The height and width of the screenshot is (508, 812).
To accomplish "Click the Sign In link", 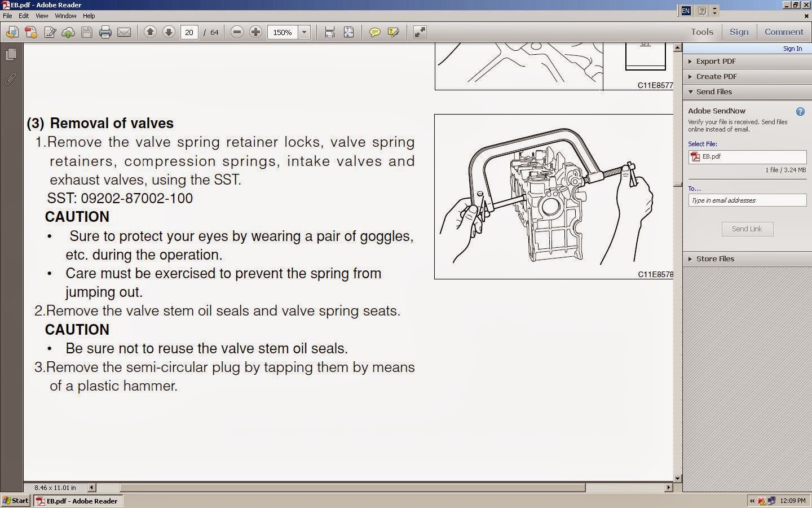I will pos(792,49).
